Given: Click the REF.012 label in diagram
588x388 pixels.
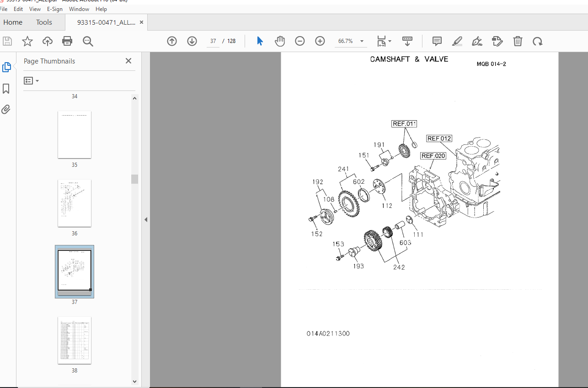Looking at the screenshot, I should click(439, 138).
